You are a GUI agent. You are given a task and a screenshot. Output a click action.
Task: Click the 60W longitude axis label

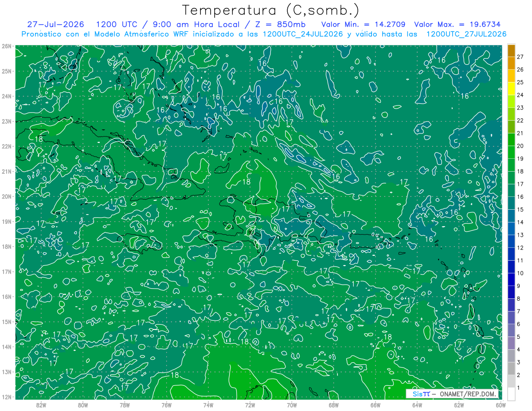501,405
